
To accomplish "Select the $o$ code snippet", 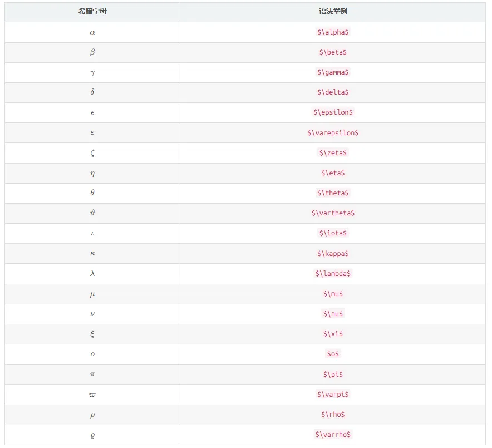I will (x=333, y=354).
